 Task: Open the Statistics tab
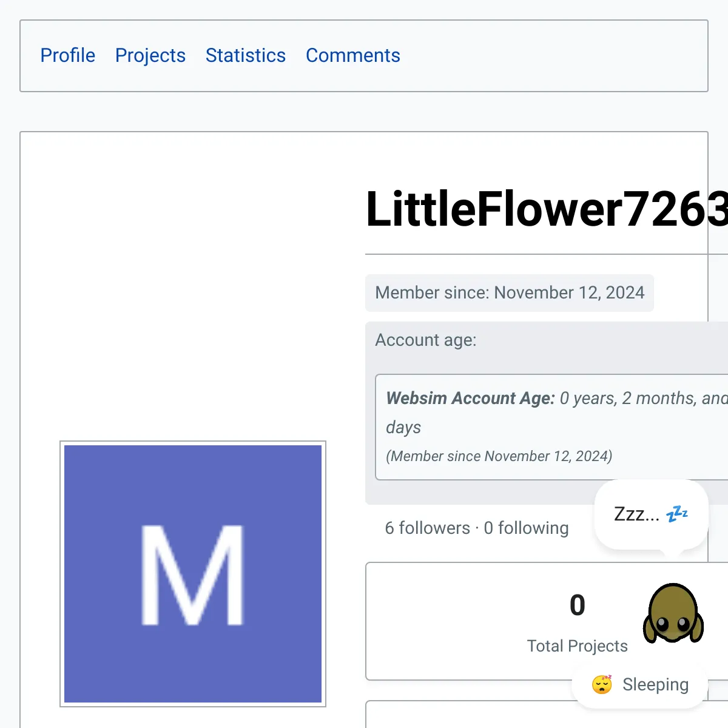point(246,55)
